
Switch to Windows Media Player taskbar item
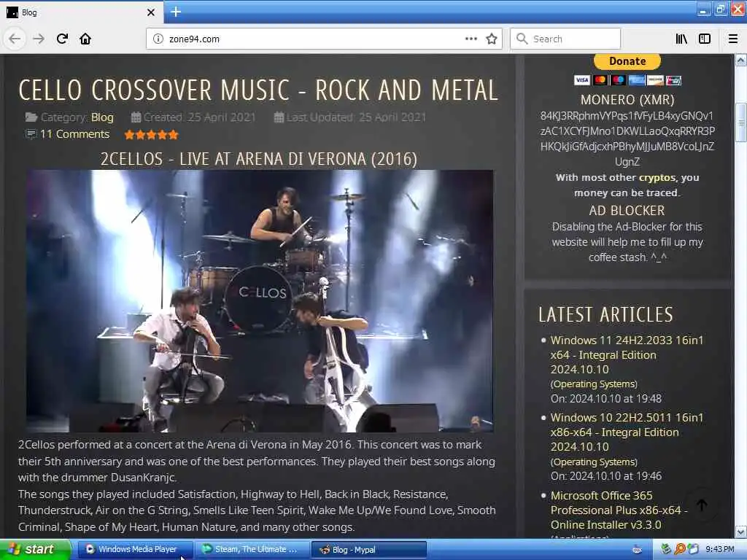pyautogui.click(x=135, y=550)
